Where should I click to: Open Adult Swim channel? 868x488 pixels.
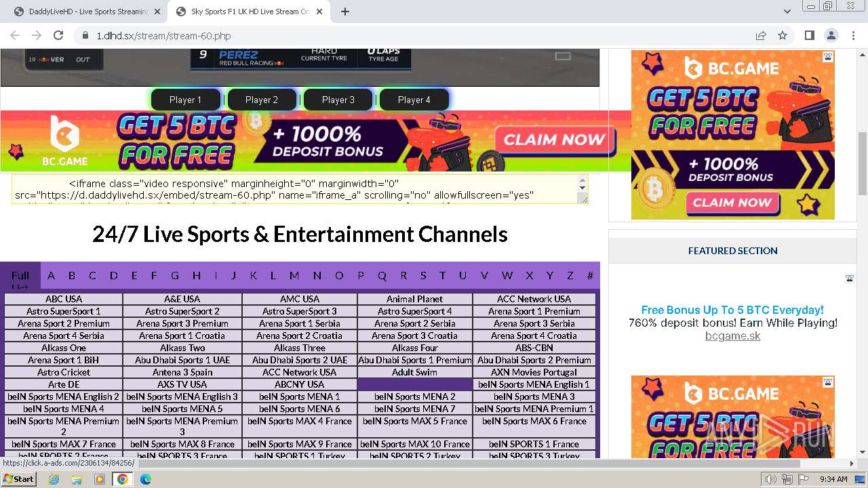pyautogui.click(x=415, y=372)
